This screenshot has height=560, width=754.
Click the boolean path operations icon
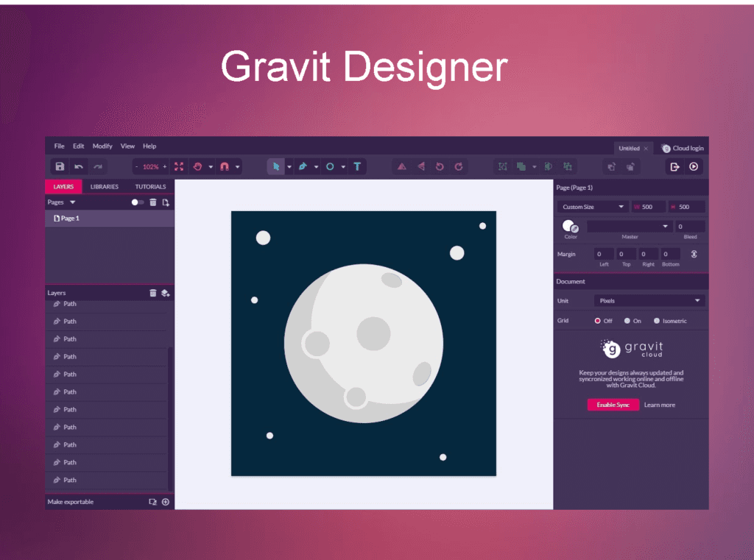521,167
